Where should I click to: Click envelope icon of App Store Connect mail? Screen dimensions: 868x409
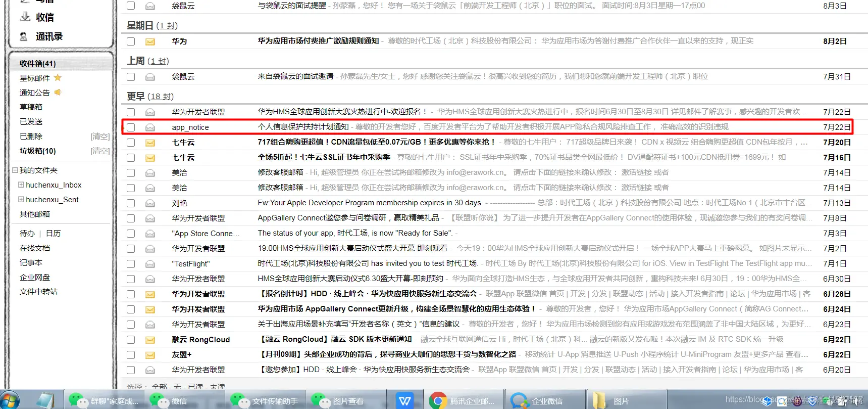150,234
